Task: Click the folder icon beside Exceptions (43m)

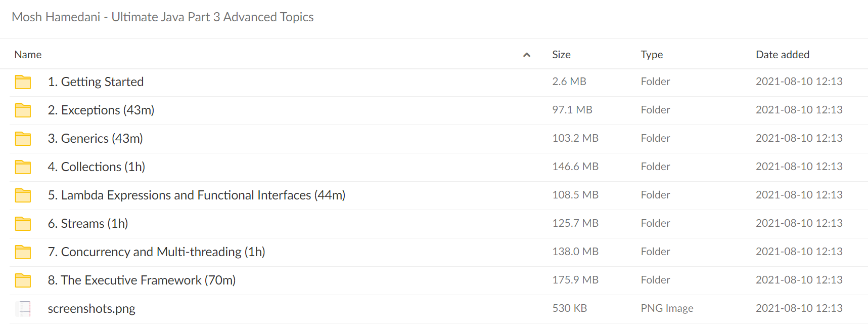Action: pyautogui.click(x=23, y=110)
